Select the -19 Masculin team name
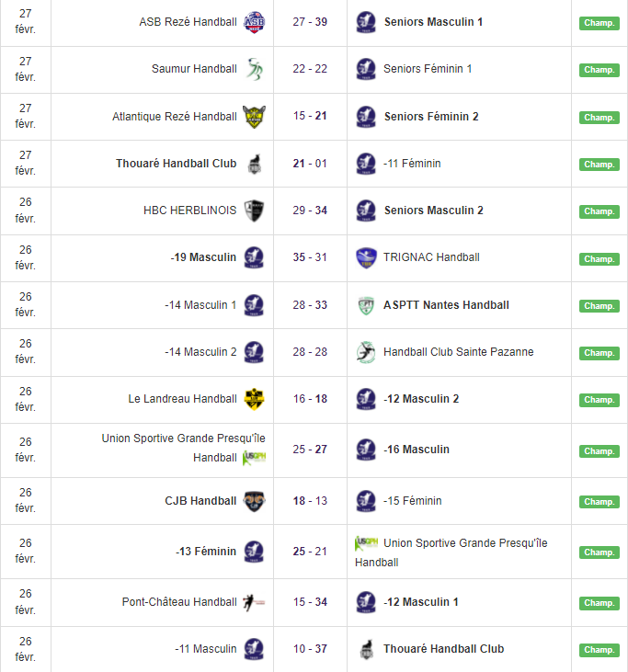 203,257
